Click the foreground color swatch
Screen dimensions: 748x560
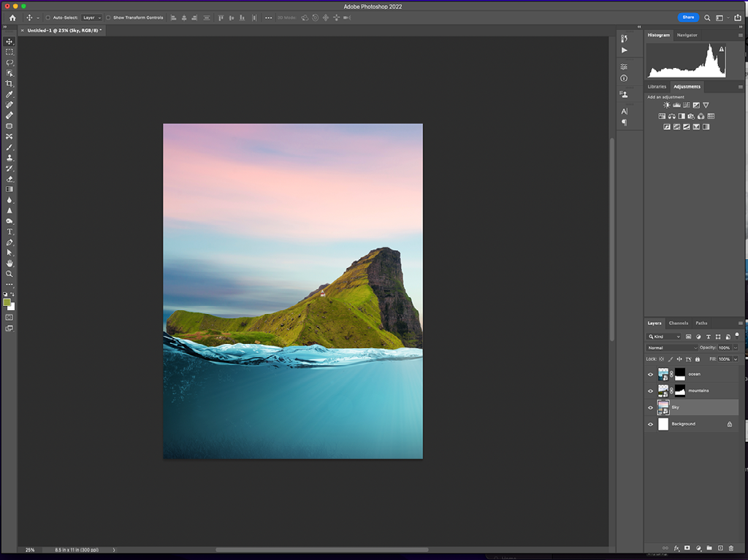[7, 302]
